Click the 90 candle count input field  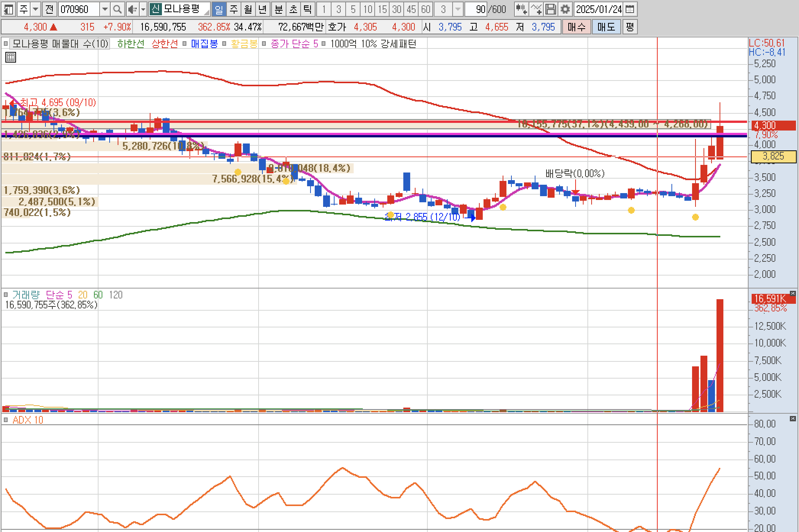coord(476,9)
